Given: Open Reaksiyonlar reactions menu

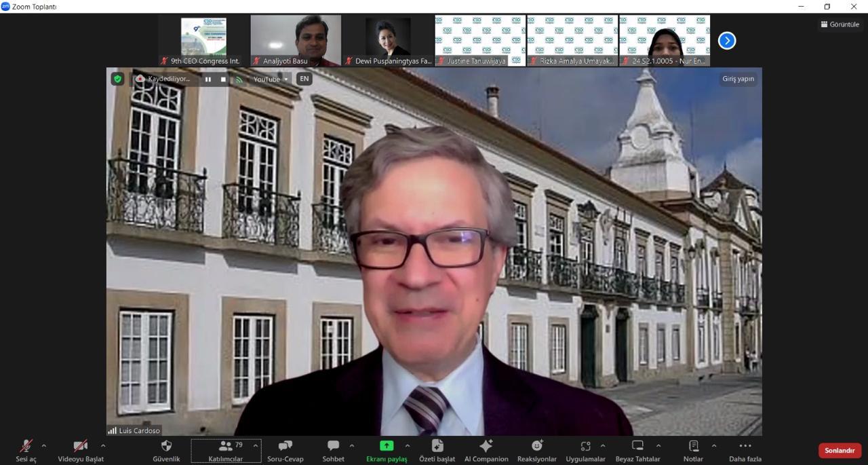Looking at the screenshot, I should [536, 446].
